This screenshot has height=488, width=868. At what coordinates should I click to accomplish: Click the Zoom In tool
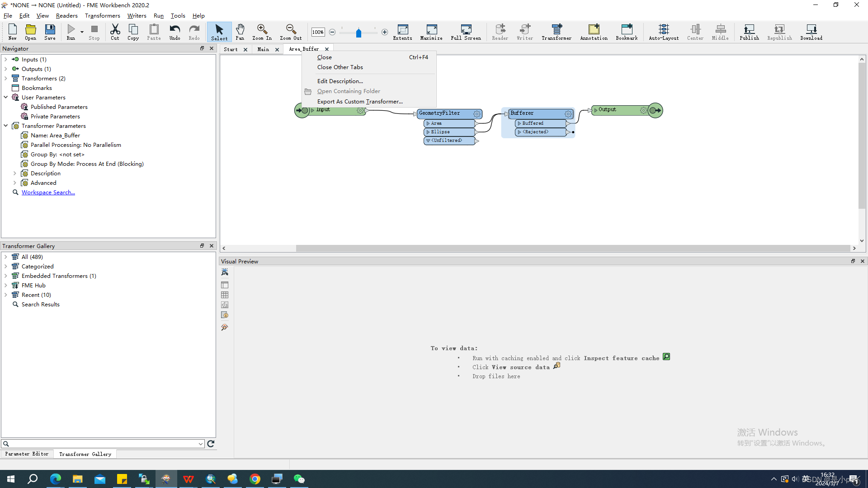[262, 32]
